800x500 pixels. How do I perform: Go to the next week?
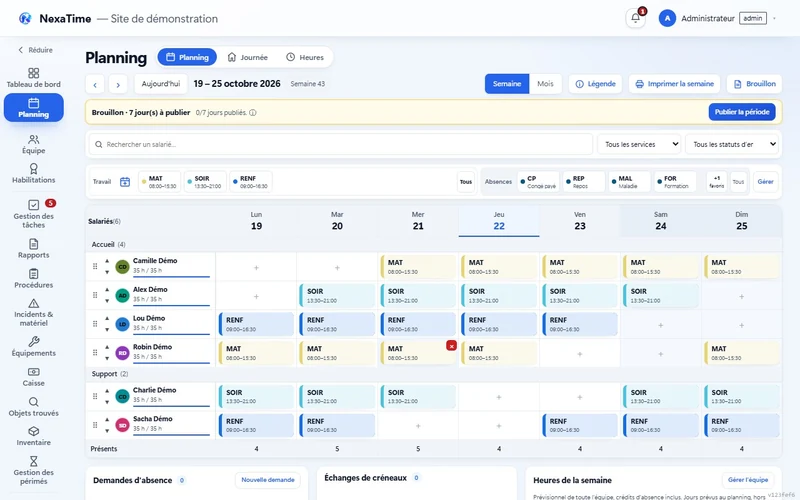[118, 84]
